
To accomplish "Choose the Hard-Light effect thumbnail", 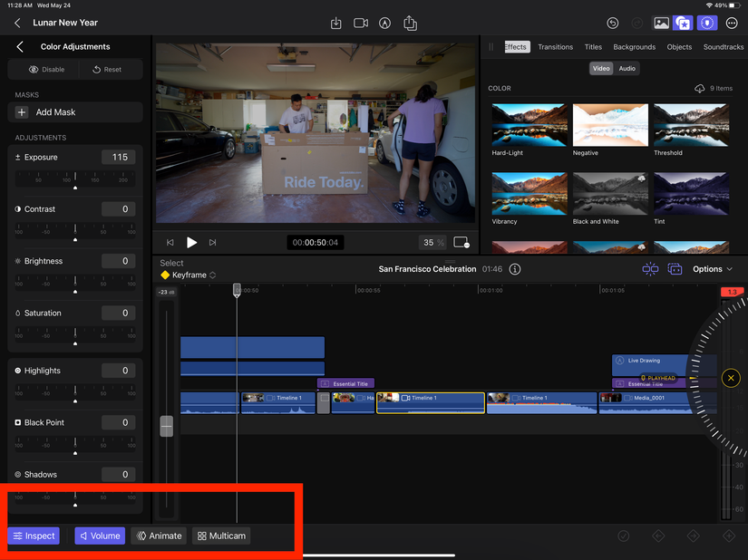I will [x=529, y=125].
